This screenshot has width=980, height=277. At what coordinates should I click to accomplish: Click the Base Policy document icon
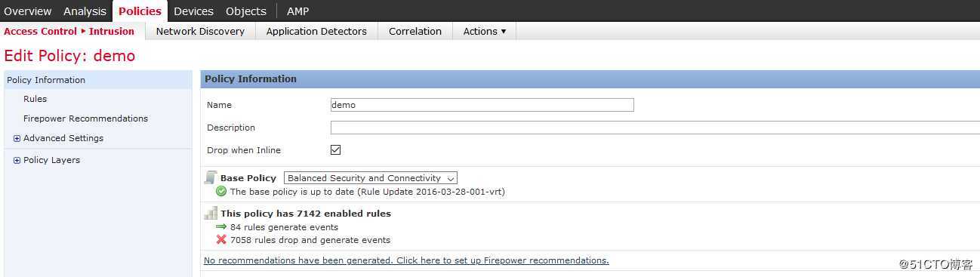click(x=211, y=177)
